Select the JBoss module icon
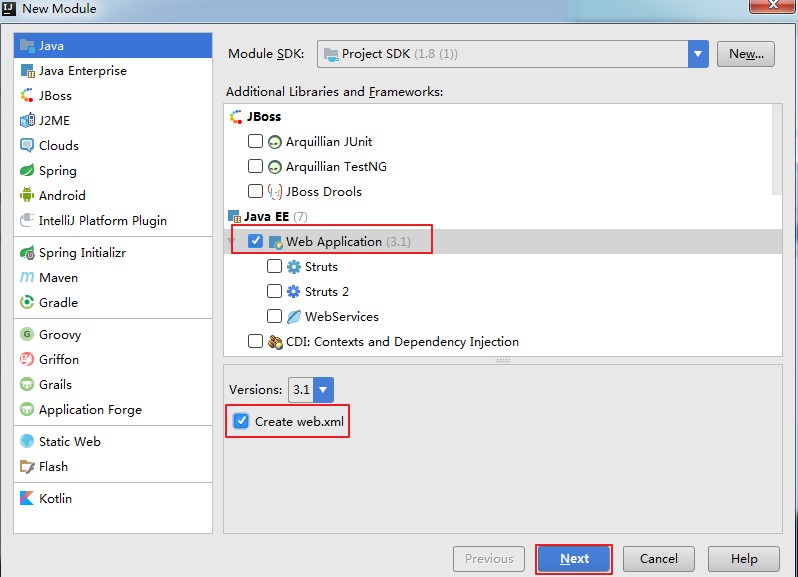Image resolution: width=798 pixels, height=577 pixels. click(x=27, y=96)
